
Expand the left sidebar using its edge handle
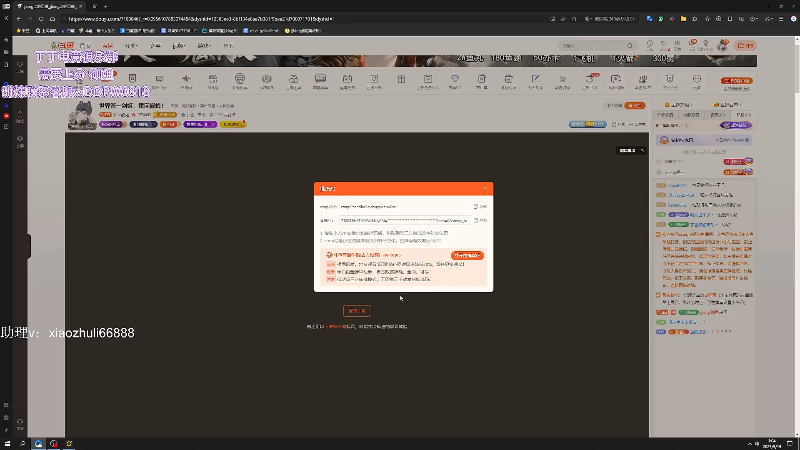28,247
